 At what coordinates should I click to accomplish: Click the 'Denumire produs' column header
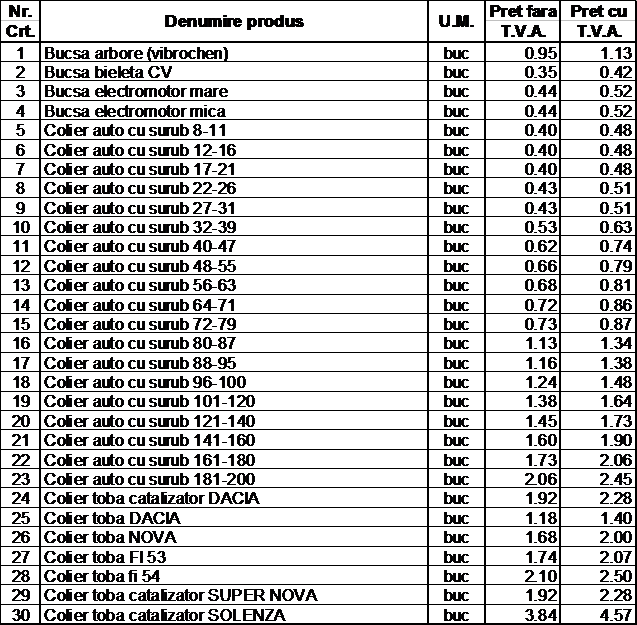point(234,22)
